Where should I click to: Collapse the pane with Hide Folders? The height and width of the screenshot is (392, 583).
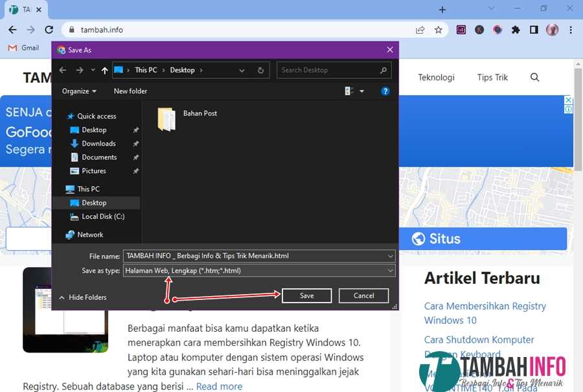coord(83,297)
